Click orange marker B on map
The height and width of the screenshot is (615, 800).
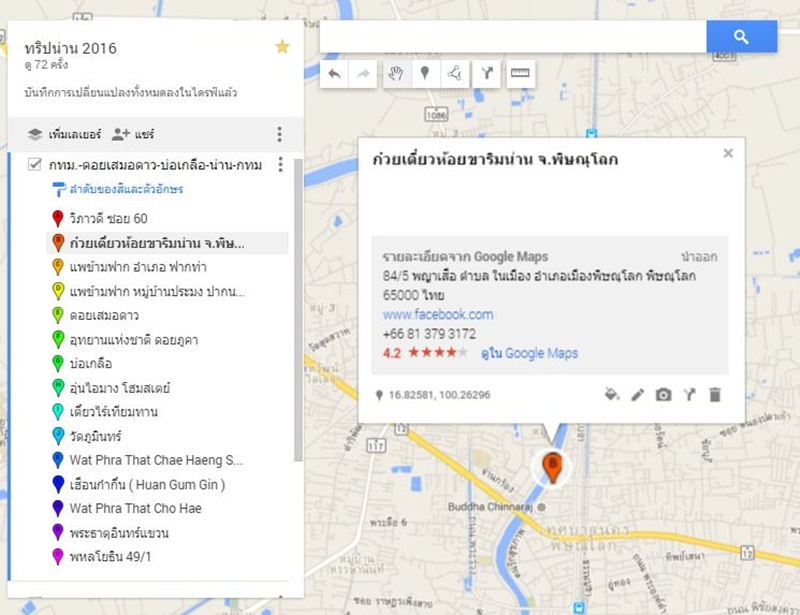552,468
